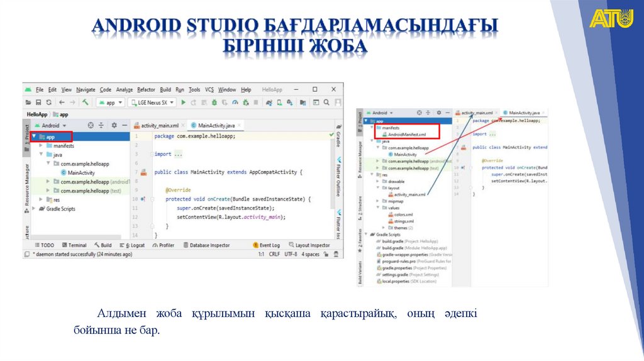This screenshot has width=644, height=361.
Task: Click the green Debug bug icon
Action: coord(214,103)
